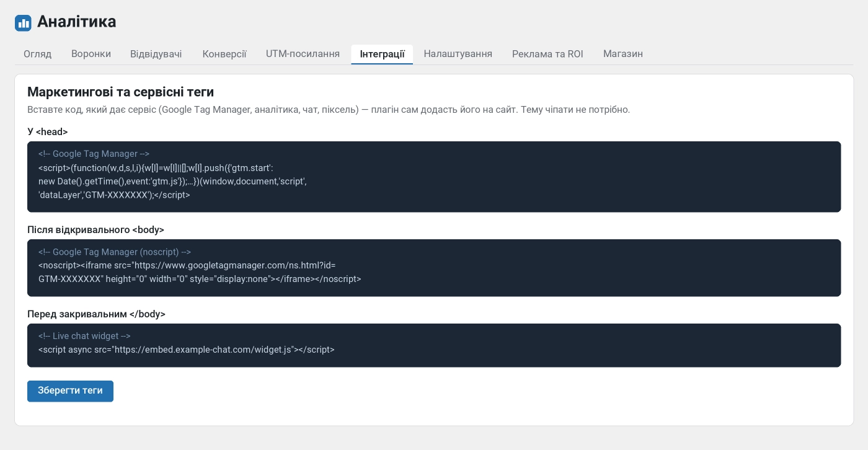The height and width of the screenshot is (450, 868).
Task: Open the Налаштування tab
Action: click(x=458, y=54)
